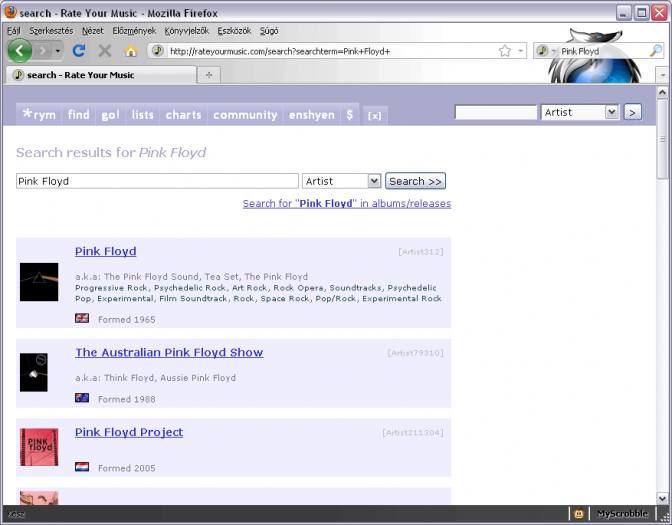Click the main search field with Pink Floyd
The height and width of the screenshot is (525, 672).
tap(157, 181)
